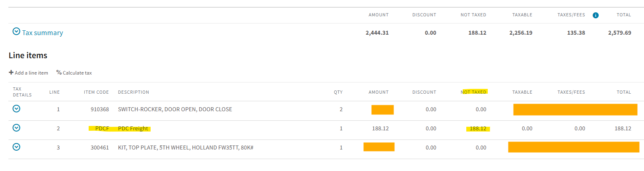Screen dimensions: 644x171
Task: Click the Taxes/Fees info icon
Action: pos(596,15)
